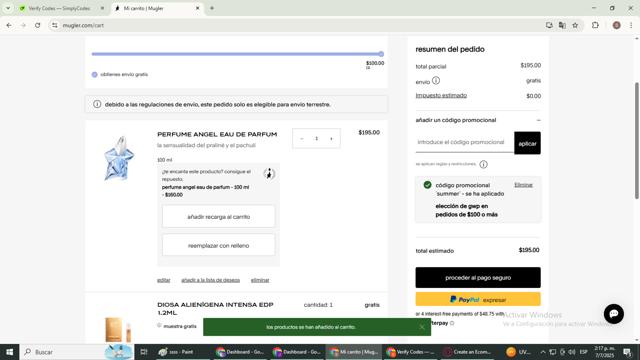Collapse añadir un código promocional section
The height and width of the screenshot is (360, 640).
tap(538, 120)
